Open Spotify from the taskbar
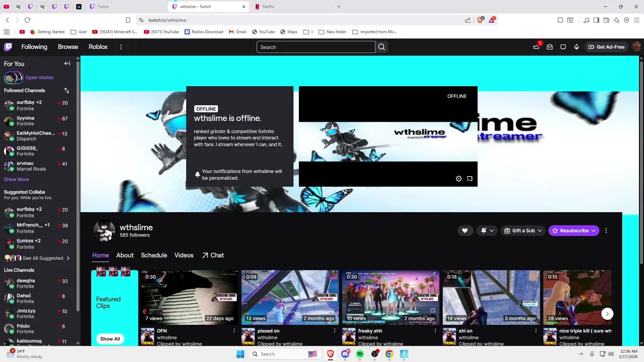 click(360, 354)
